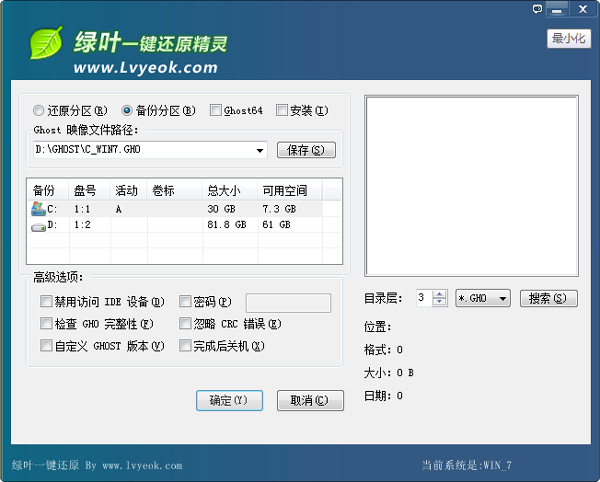Click inside the empty search results list
Screen dimensions: 600x482
[471, 186]
